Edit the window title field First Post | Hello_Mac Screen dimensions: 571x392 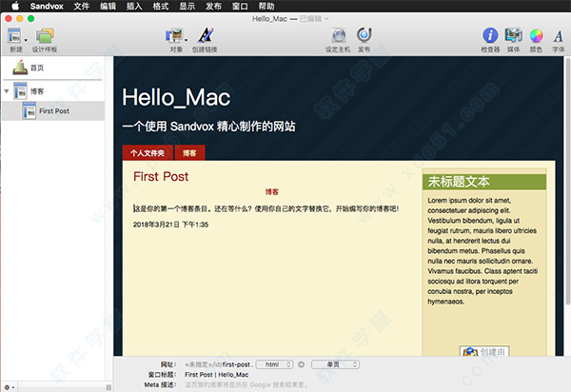click(x=217, y=375)
